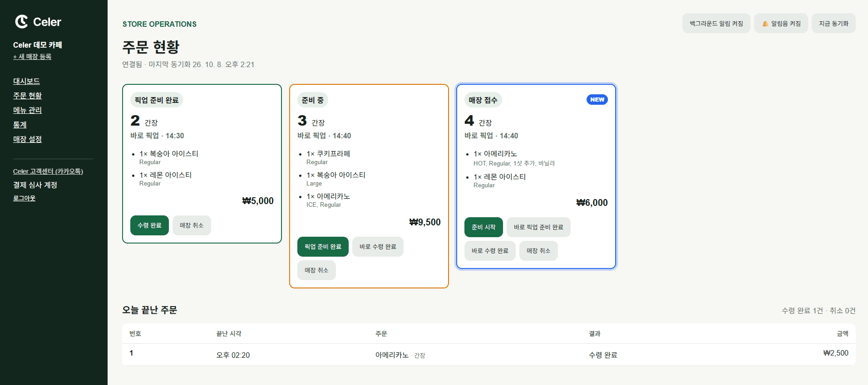Go to 메뉴 관리 in sidebar
Viewport: 868px width, 385px height.
pos(27,110)
